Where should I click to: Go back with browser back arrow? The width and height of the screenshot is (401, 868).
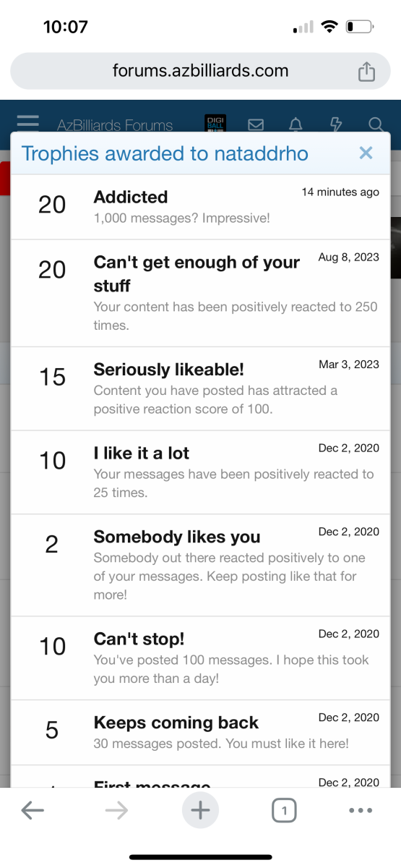[33, 811]
